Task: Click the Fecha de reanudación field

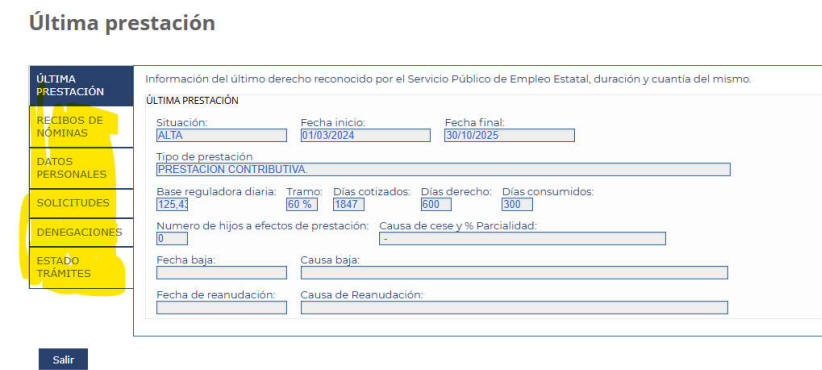Action: point(221,308)
